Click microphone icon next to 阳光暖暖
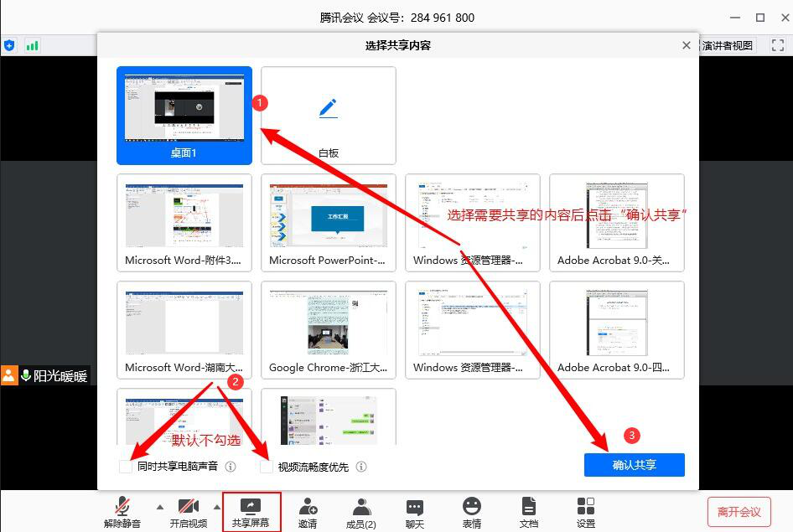793x532 pixels. [x=26, y=375]
